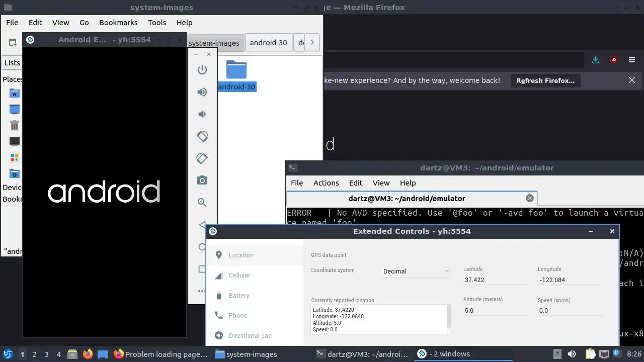Rotate the emulator left
The image size is (644, 362).
[x=202, y=136]
